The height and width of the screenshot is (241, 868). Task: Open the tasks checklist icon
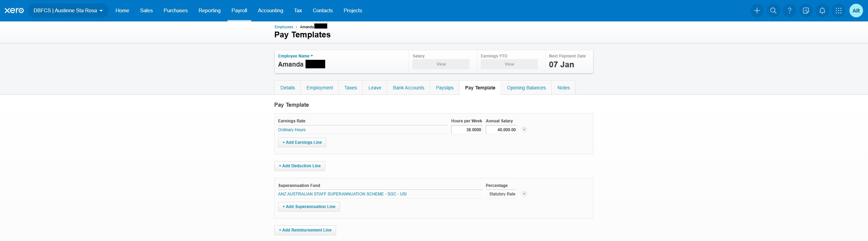(806, 11)
